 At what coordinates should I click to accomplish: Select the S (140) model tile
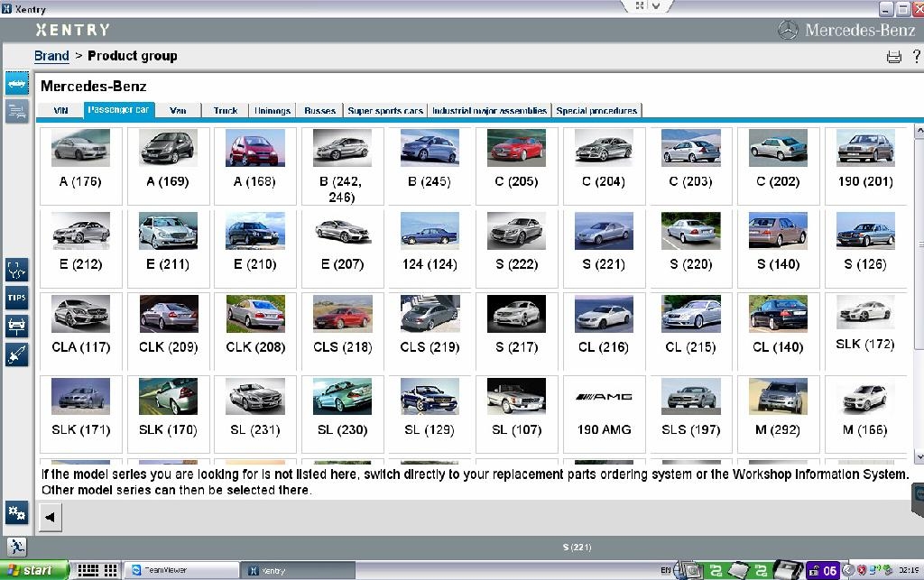pos(779,249)
